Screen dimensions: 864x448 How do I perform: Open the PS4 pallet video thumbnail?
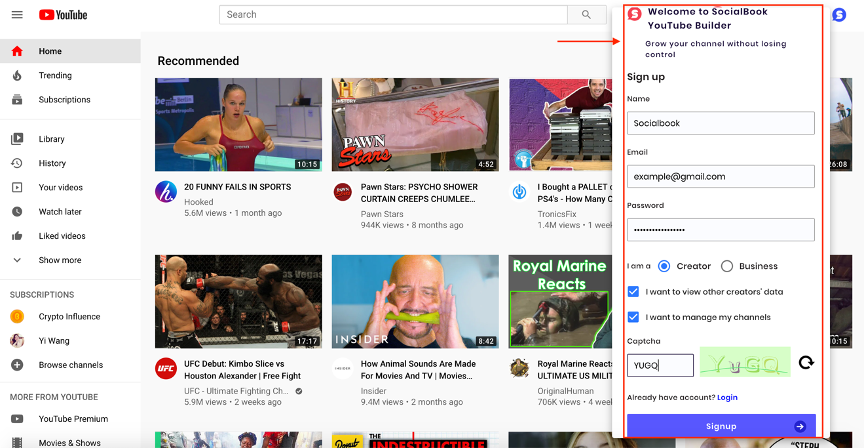click(560, 125)
